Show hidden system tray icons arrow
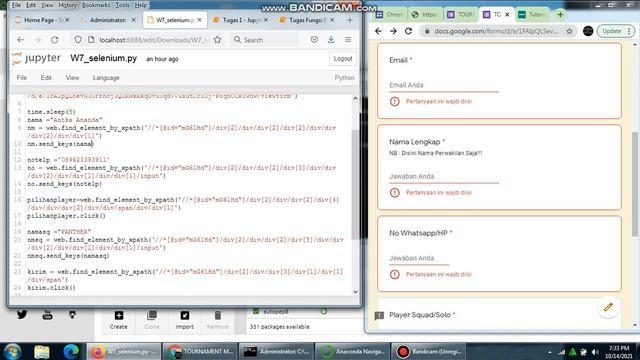The height and width of the screenshot is (360, 640). (550, 352)
